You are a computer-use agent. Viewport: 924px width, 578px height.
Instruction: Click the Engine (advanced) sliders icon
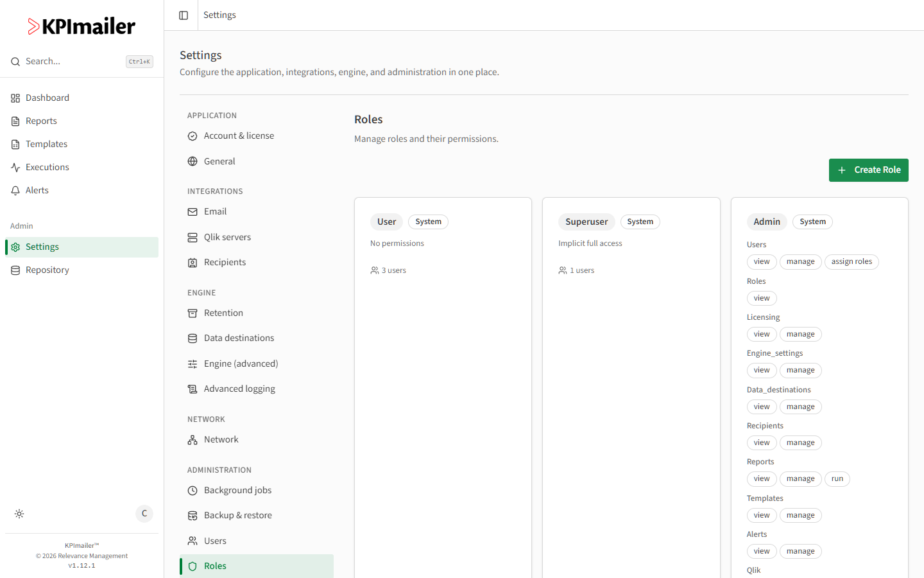click(193, 364)
